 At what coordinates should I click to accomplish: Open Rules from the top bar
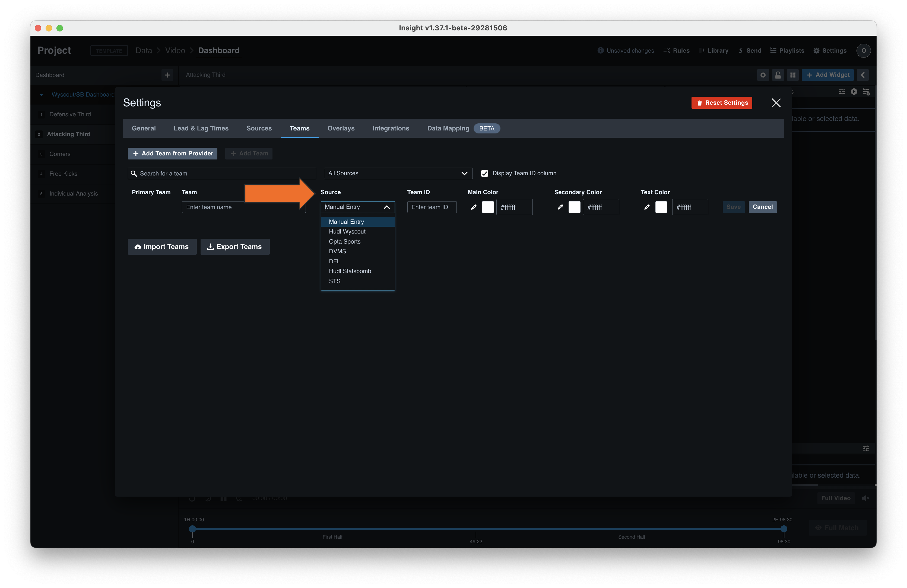coord(676,51)
